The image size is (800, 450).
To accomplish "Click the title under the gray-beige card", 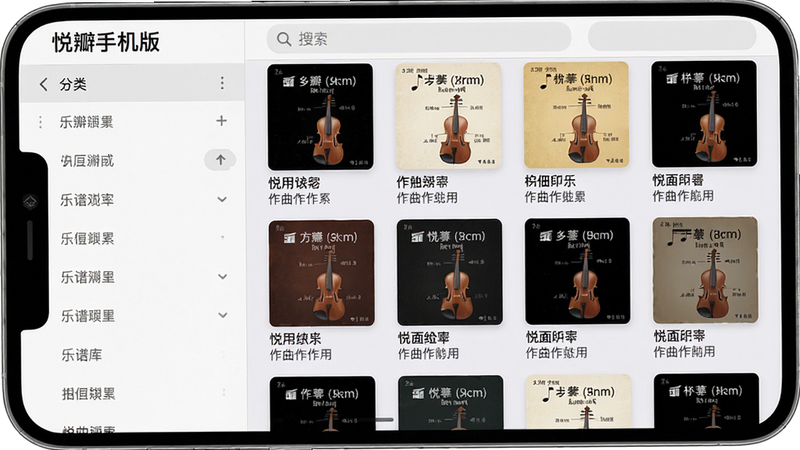I will click(x=680, y=336).
